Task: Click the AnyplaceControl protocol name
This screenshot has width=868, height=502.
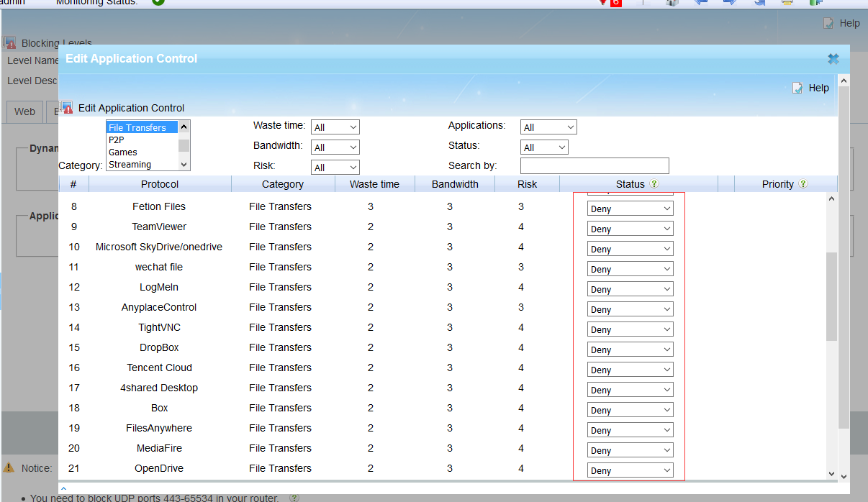Action: point(159,307)
